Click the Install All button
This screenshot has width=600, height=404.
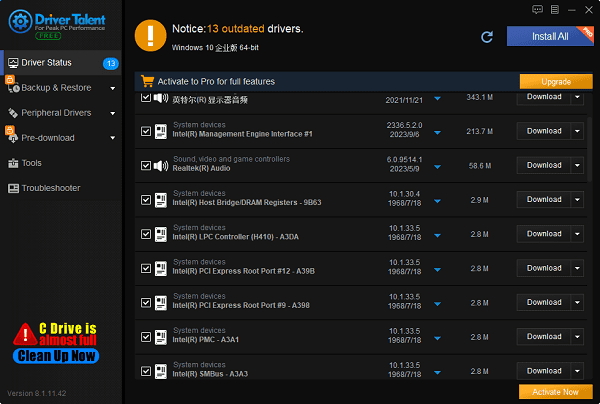coord(550,36)
